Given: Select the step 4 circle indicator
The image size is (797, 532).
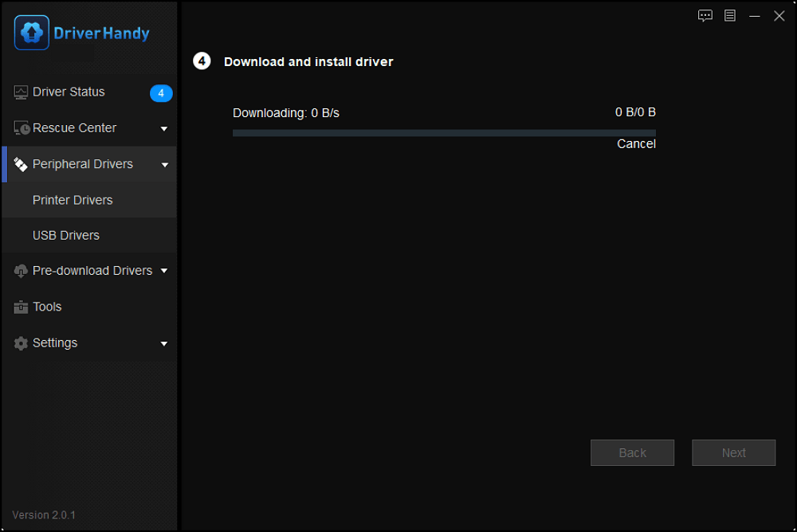Looking at the screenshot, I should click(x=202, y=61).
